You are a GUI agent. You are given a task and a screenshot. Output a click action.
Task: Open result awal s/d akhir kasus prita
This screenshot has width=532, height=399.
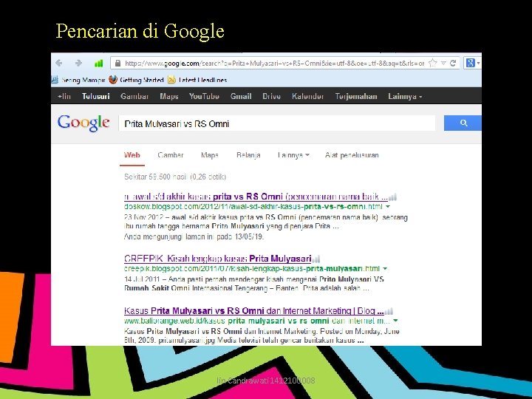pos(256,197)
